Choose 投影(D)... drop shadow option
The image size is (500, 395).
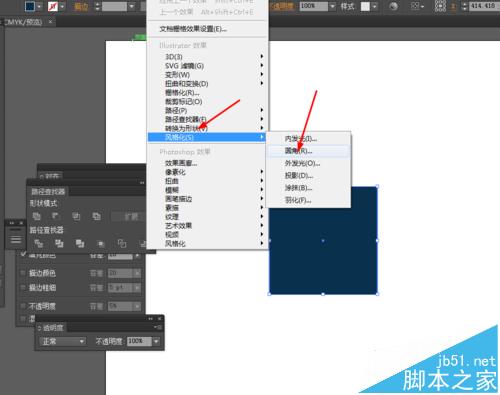pos(308,176)
